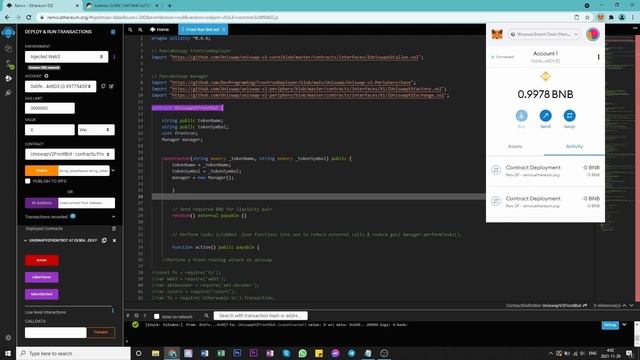Toggle Publish to IPFS checkbox
Image resolution: width=640 pixels, height=360 pixels.
[x=28, y=181]
